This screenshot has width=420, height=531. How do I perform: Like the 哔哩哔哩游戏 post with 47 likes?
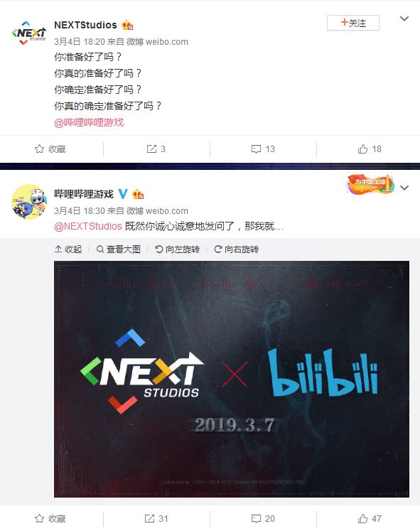click(370, 518)
